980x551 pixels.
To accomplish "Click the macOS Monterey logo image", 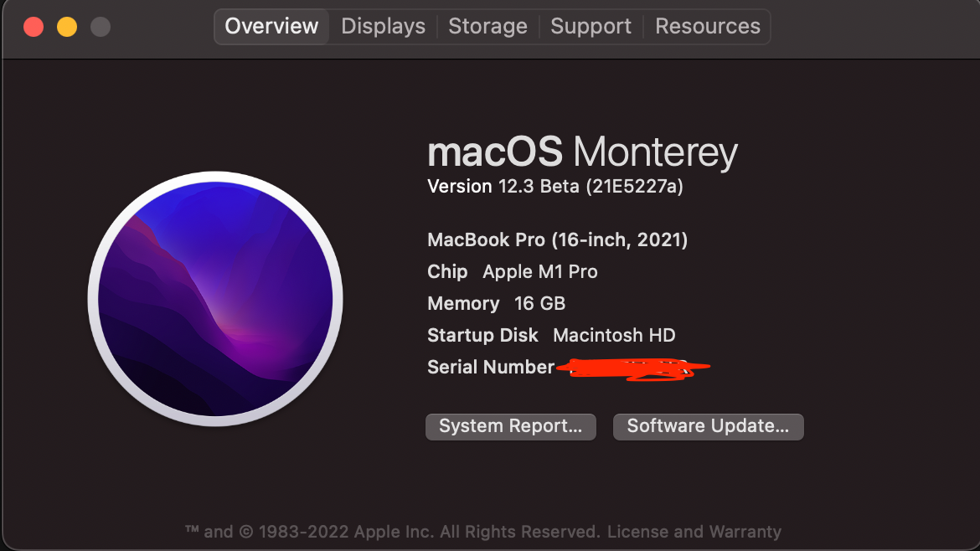I will coord(215,300).
